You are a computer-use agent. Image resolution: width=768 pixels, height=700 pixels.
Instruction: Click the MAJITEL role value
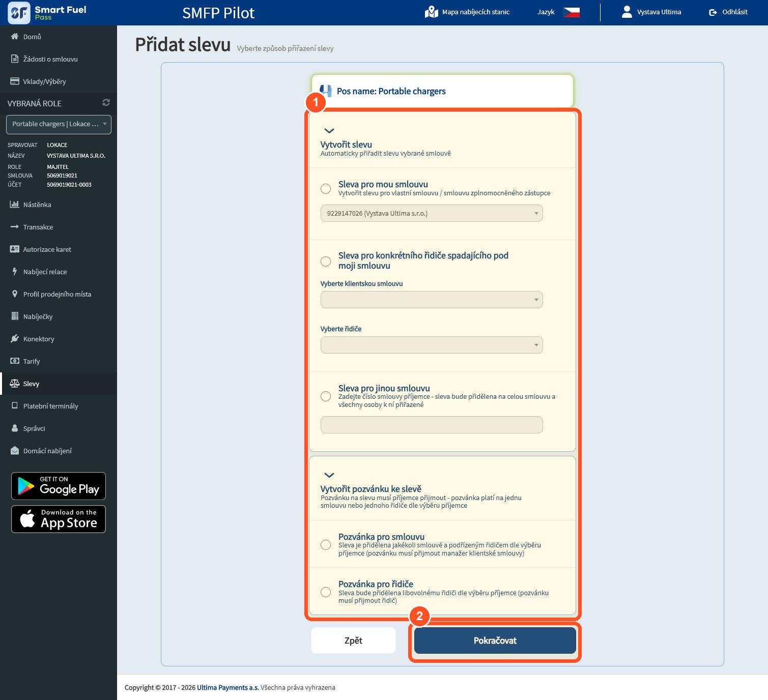pyautogui.click(x=58, y=167)
